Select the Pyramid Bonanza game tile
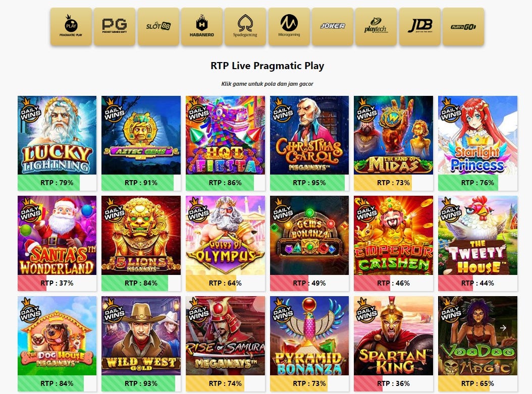Screen dimensions: 532x394 pos(309,335)
